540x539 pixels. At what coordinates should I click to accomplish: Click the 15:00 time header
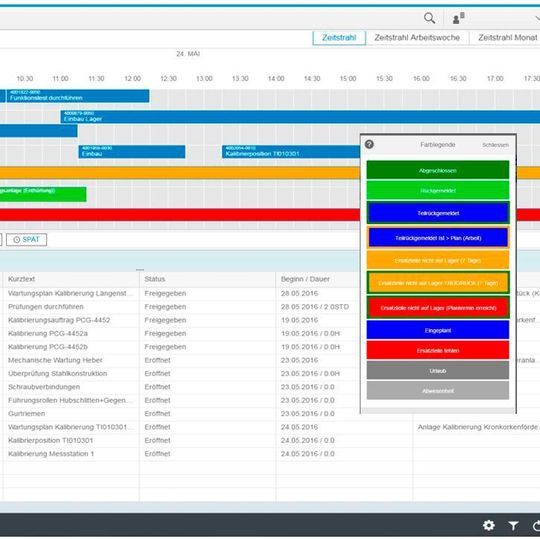(348, 79)
